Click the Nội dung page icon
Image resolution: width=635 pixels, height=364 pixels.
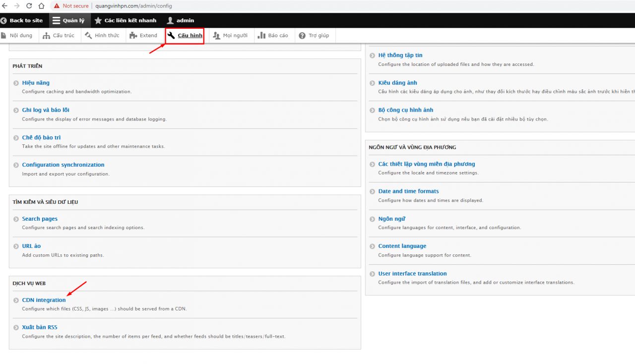tap(4, 36)
